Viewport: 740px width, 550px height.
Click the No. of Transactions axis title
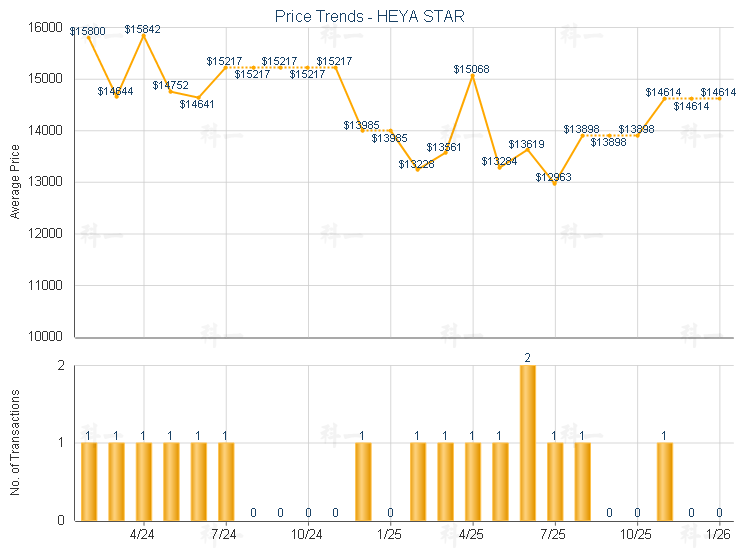[x=15, y=443]
